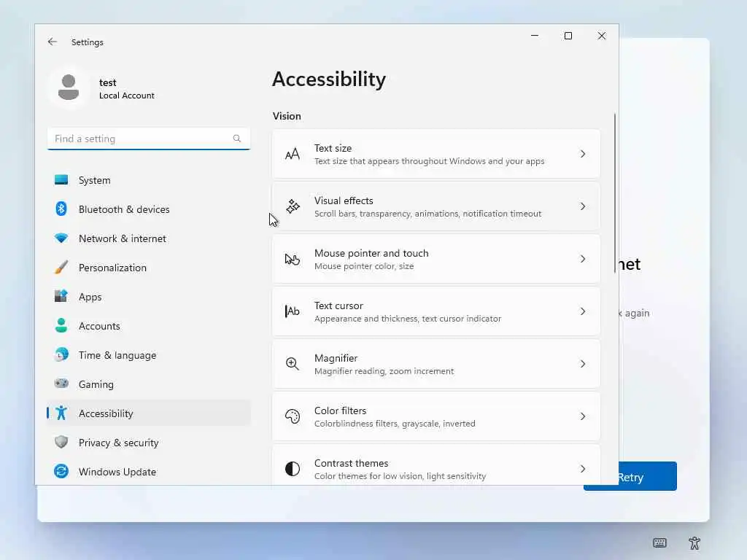Image resolution: width=747 pixels, height=560 pixels.
Task: Maximize the Settings window
Action: 568,36
